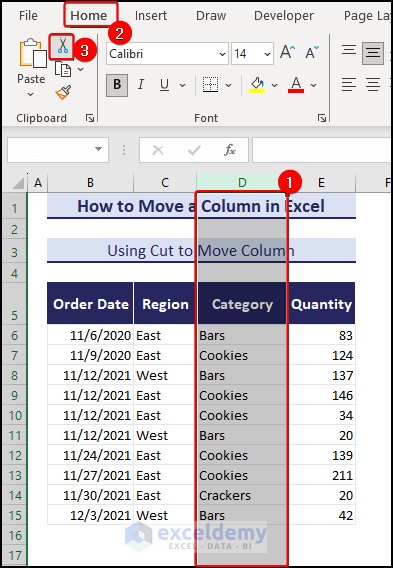
Task: Select the Crackers category cell
Action: click(x=242, y=495)
